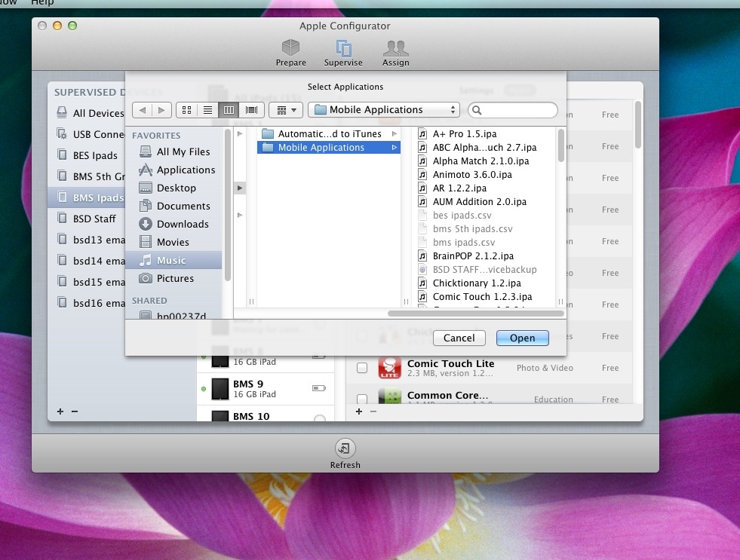Click the Refresh icon at bottom

click(x=345, y=448)
